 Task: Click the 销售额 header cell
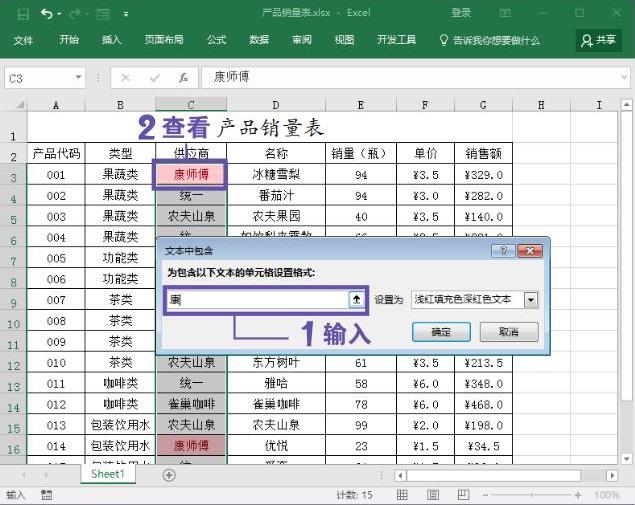click(483, 153)
